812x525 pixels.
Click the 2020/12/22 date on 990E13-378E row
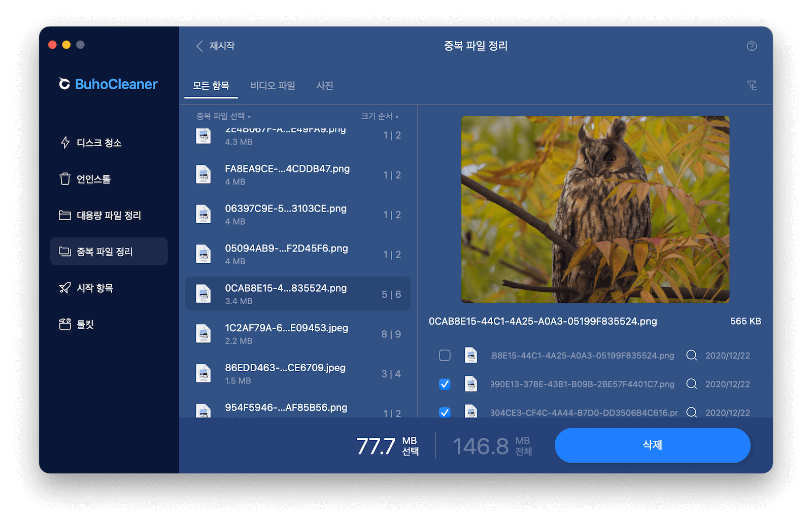click(728, 384)
